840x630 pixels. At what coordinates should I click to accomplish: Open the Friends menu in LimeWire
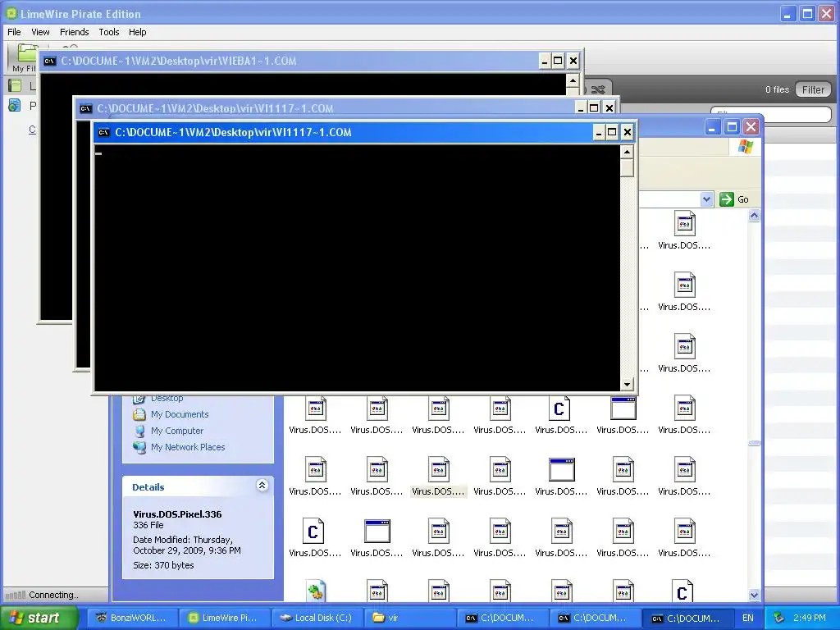pyautogui.click(x=75, y=32)
